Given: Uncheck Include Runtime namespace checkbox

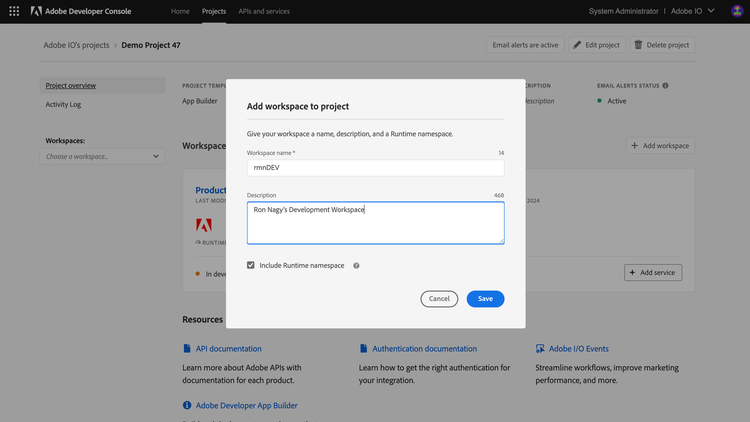Looking at the screenshot, I should pos(251,266).
